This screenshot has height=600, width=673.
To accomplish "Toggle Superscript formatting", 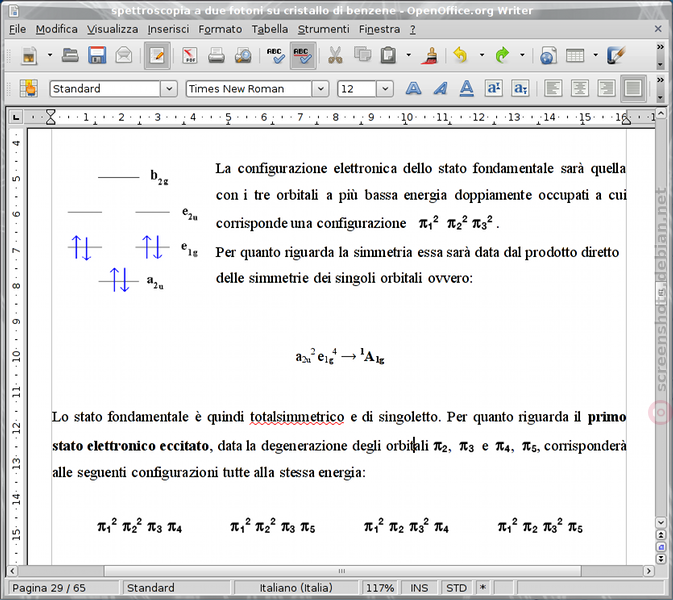I will click(494, 89).
